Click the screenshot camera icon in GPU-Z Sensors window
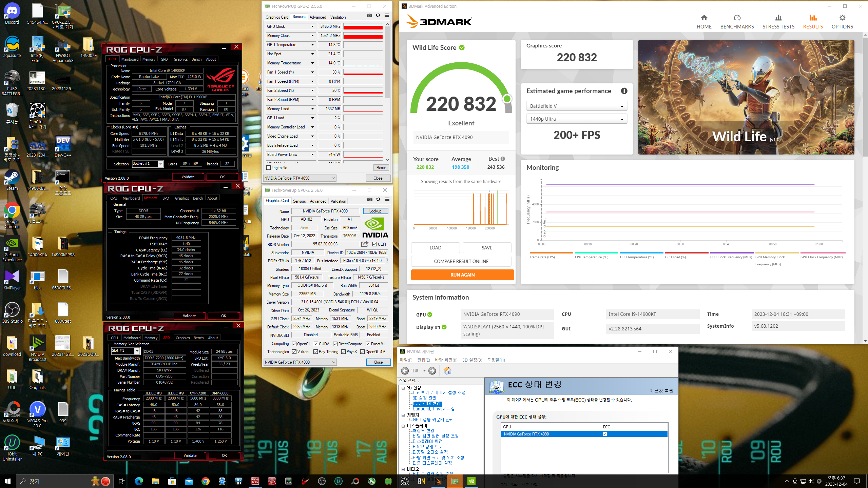Screen dimensions: 868x488 369,16
